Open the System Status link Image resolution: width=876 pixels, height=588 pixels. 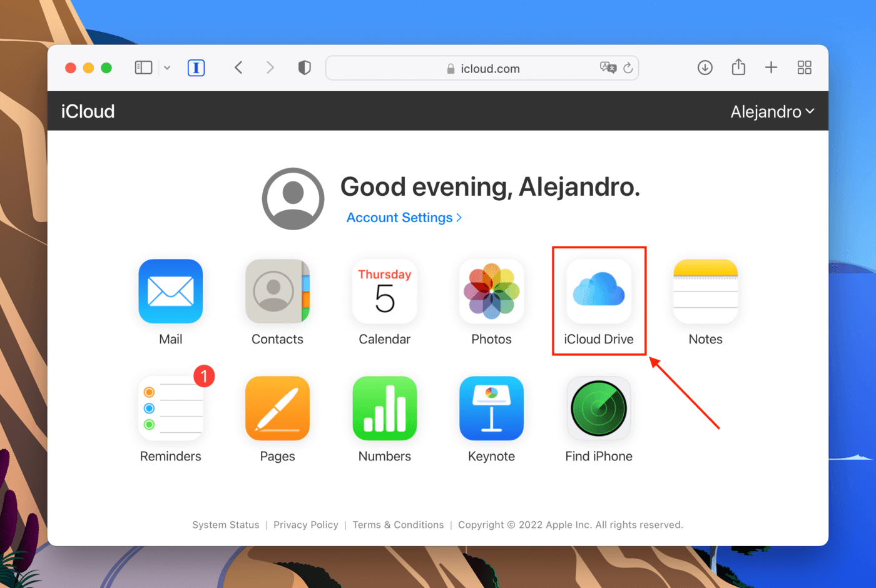coord(226,525)
